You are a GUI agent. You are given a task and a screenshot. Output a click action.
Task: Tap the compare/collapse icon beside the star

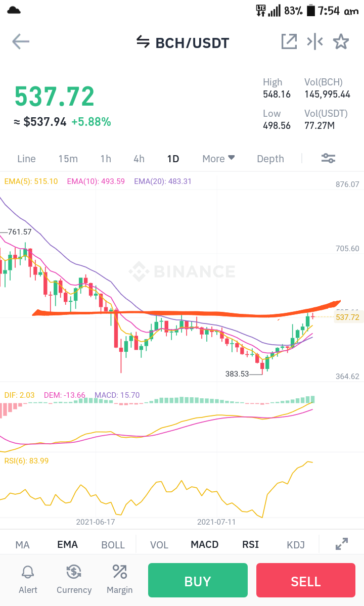pyautogui.click(x=315, y=41)
